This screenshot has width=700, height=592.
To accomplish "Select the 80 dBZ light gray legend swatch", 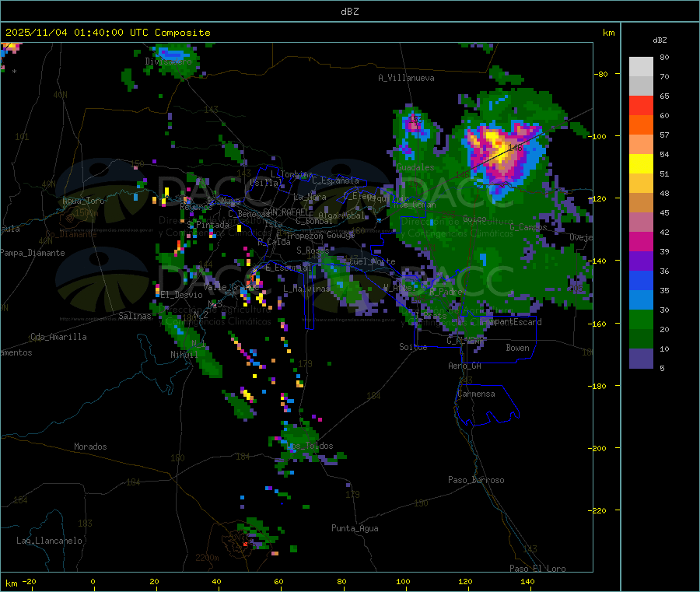I will pos(641,67).
